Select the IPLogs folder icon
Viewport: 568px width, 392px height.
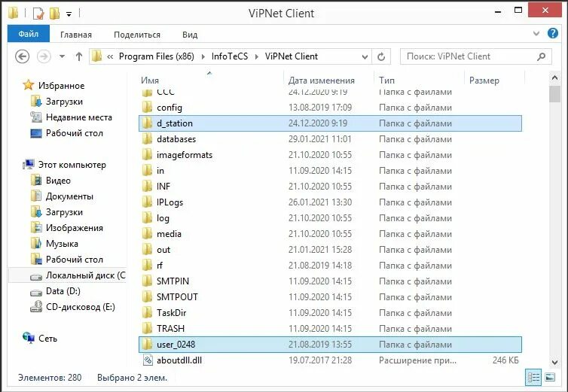coord(147,202)
